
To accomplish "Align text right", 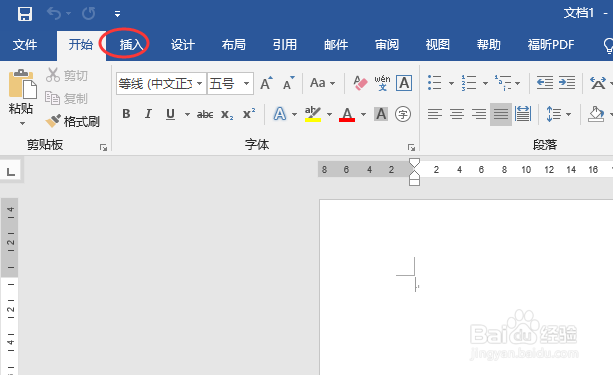I will coord(479,114).
